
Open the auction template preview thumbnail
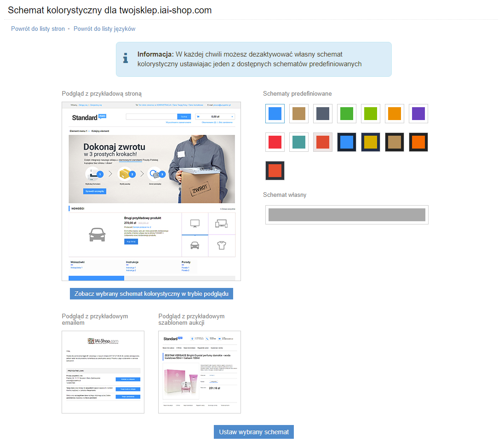pyautogui.click(x=199, y=372)
